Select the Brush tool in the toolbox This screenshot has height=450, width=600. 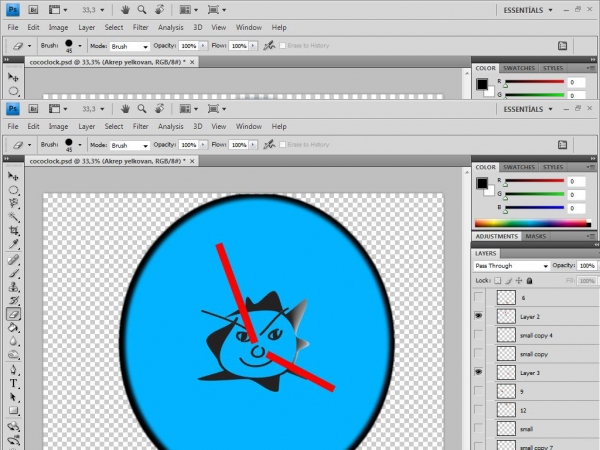tap(13, 273)
